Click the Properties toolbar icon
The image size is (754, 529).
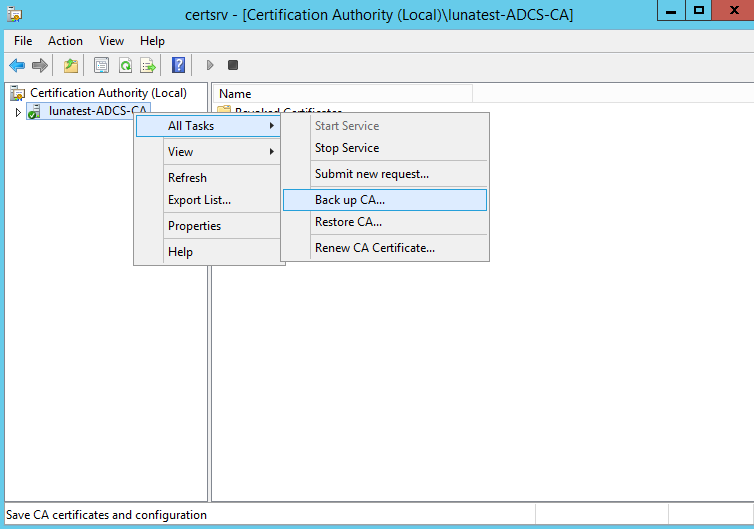[x=101, y=65]
